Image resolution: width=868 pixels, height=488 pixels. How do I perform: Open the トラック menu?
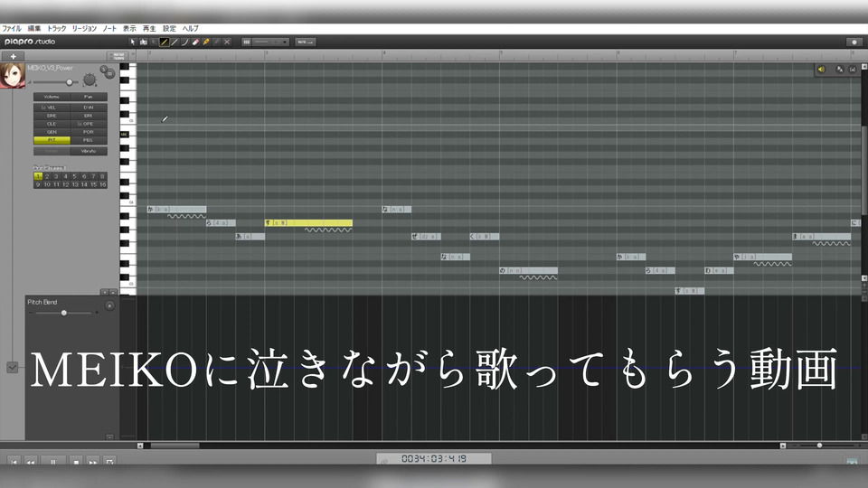56,28
